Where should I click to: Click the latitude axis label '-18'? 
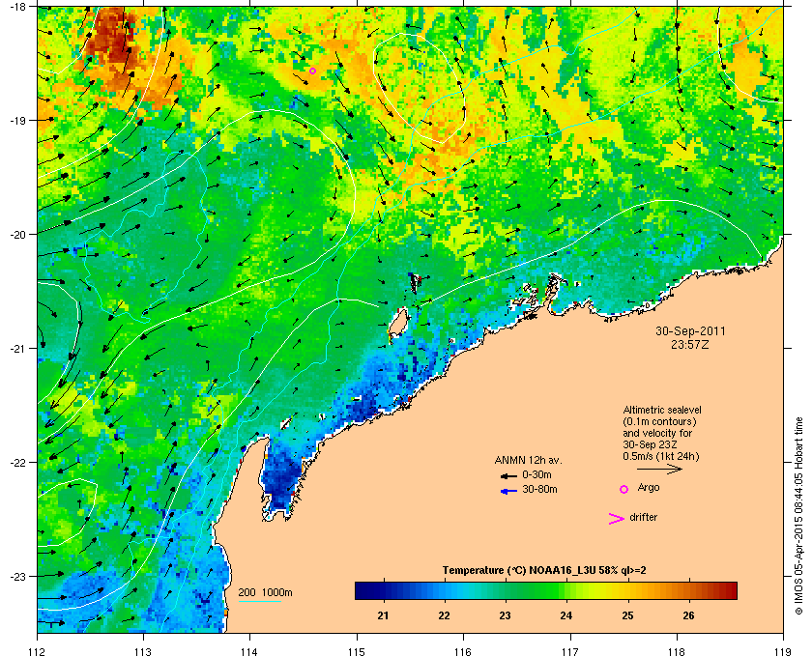pyautogui.click(x=17, y=6)
